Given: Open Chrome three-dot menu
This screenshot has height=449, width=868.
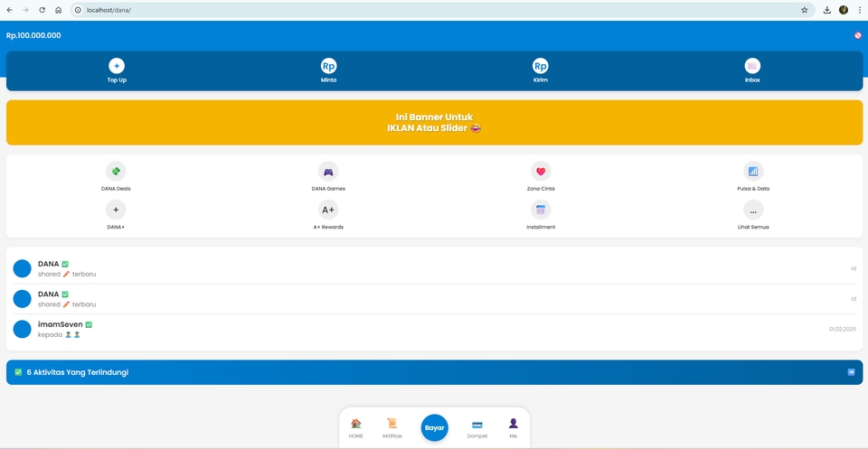Looking at the screenshot, I should (x=860, y=10).
